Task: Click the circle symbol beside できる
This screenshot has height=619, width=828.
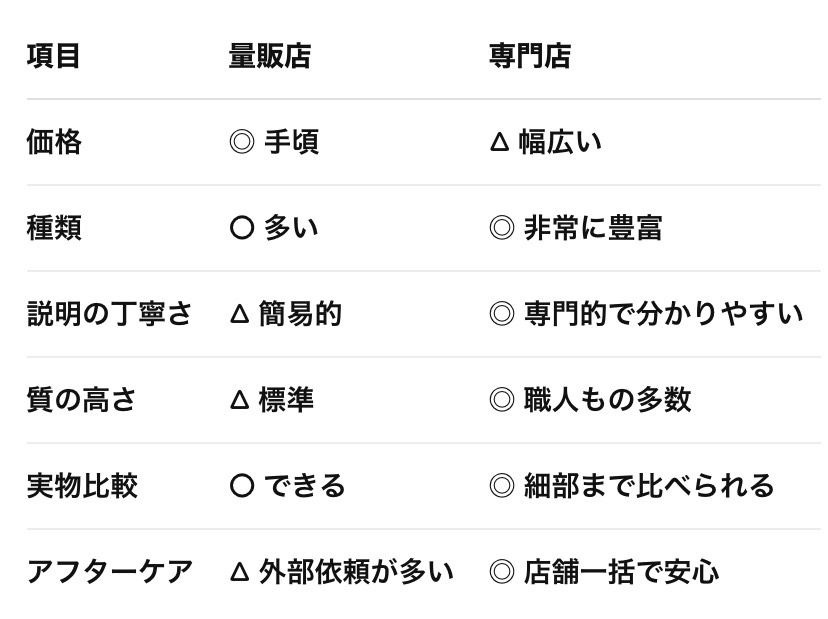Action: click(241, 487)
